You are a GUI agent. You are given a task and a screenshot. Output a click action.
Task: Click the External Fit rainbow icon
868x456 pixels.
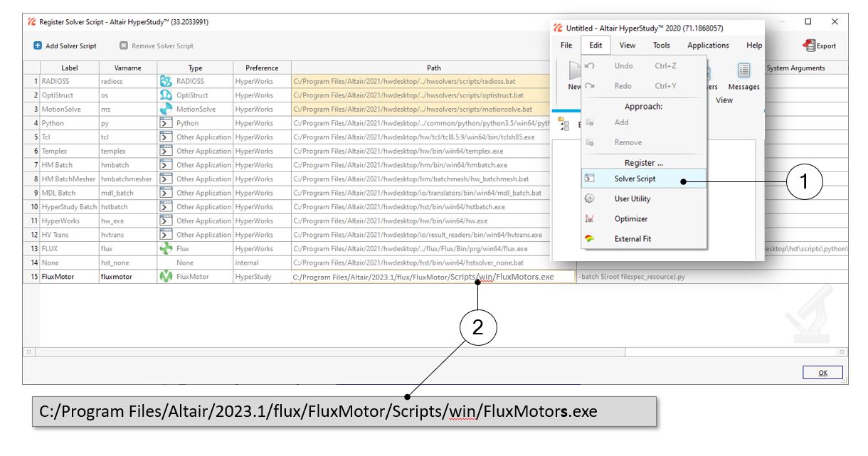589,239
